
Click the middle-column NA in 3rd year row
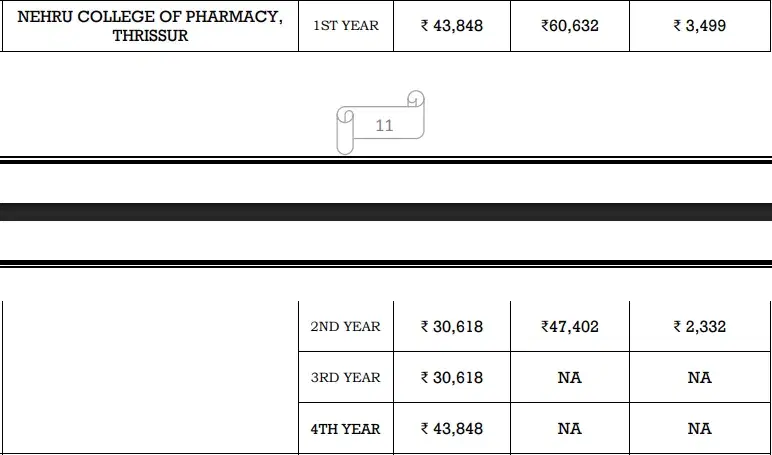pos(570,378)
